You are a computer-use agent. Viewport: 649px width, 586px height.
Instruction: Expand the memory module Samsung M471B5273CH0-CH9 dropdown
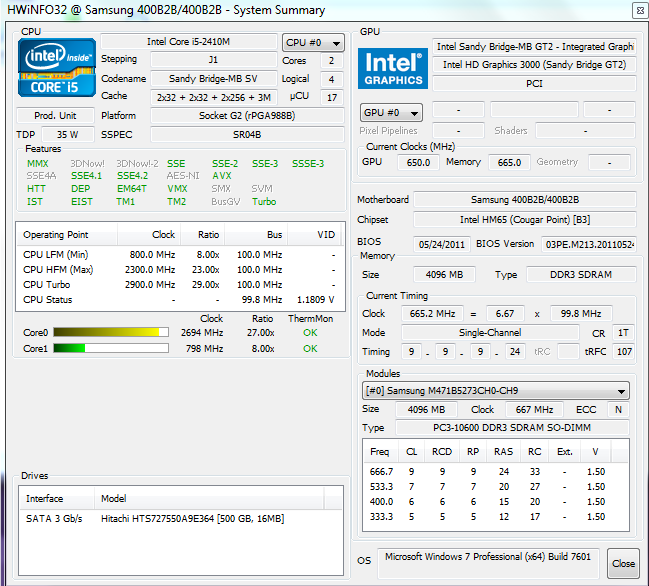tap(495, 391)
